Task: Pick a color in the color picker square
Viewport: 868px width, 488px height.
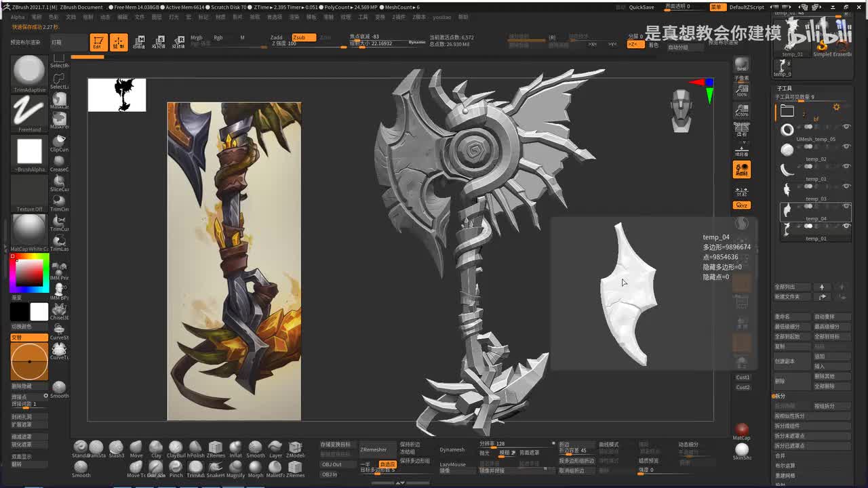Action: click(29, 272)
